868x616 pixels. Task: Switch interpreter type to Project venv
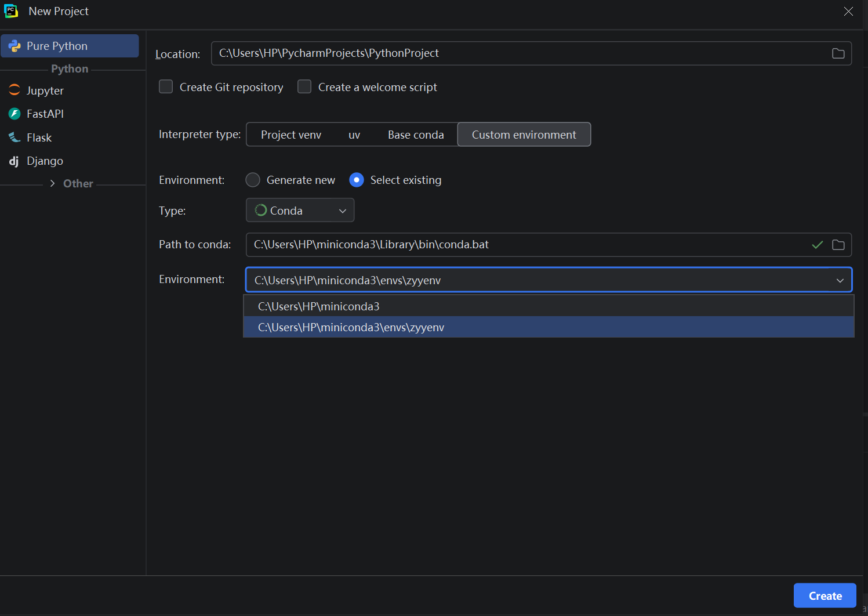[291, 135]
